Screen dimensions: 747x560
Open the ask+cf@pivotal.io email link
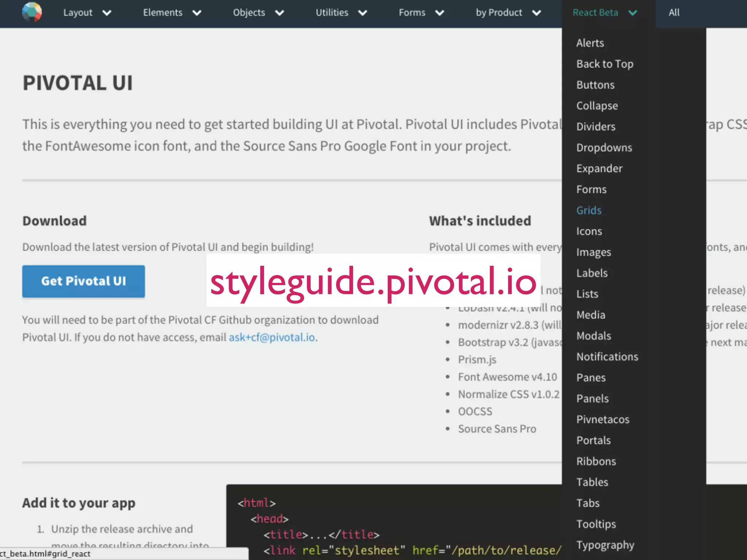272,337
